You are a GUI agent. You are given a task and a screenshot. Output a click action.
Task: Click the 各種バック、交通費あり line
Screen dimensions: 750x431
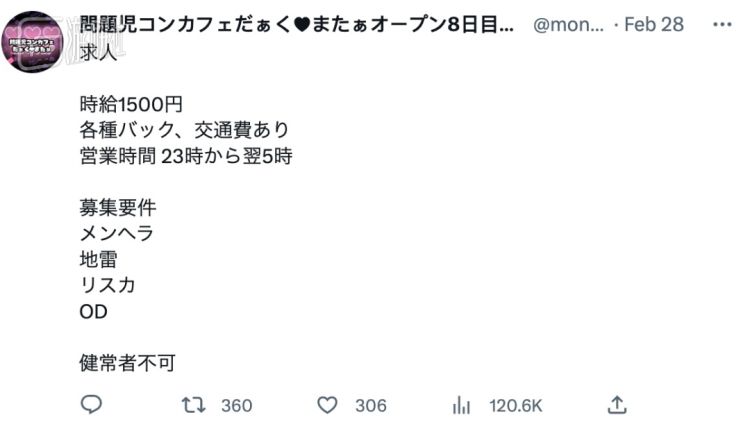pos(185,130)
